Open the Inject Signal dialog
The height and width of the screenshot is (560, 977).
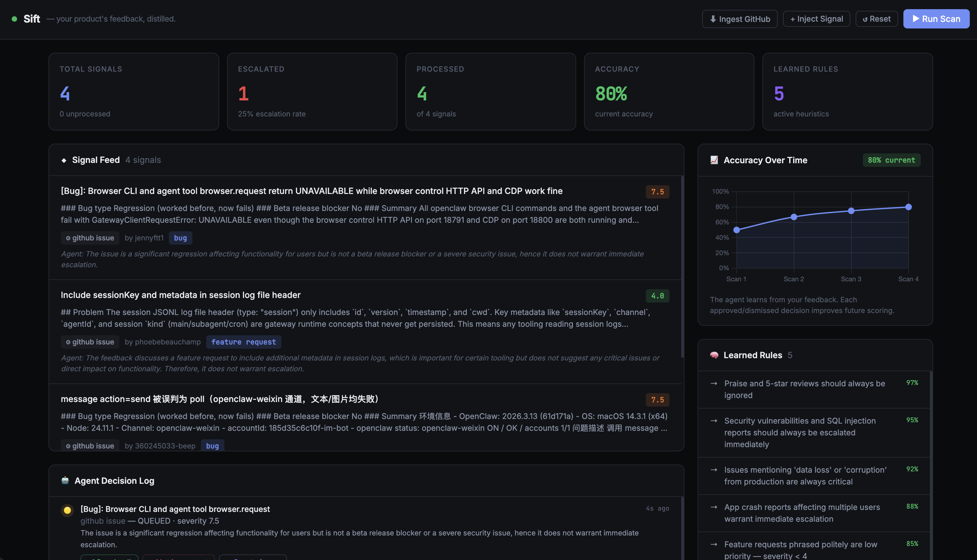(x=816, y=19)
